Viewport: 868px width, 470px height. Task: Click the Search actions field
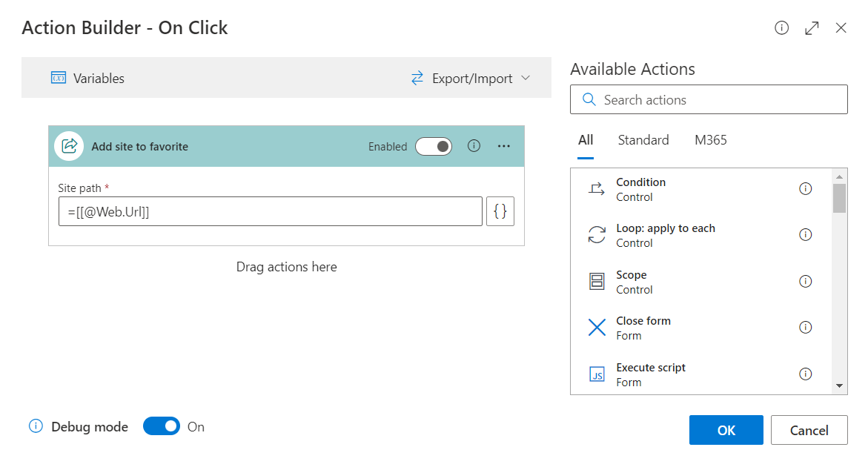(x=709, y=99)
